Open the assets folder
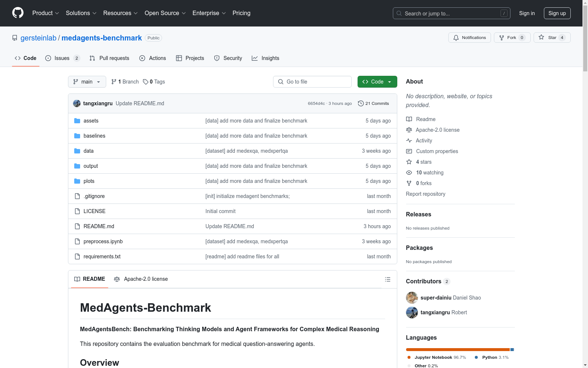Viewport: 588px width, 368px height. tap(91, 121)
